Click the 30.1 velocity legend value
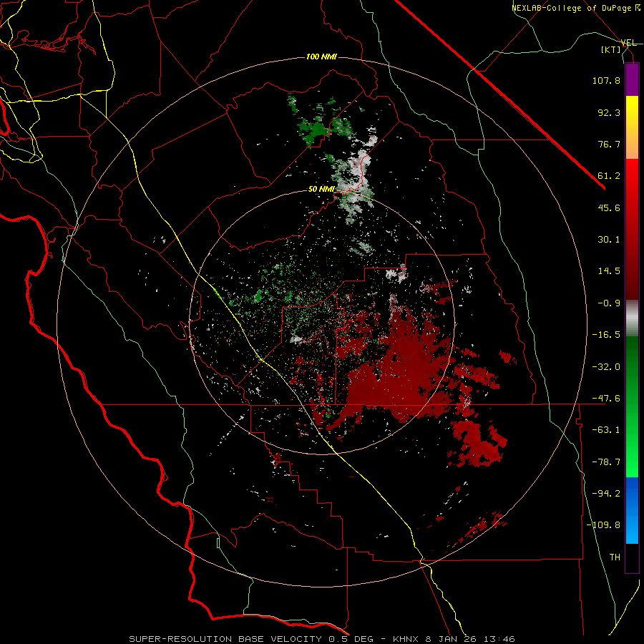The width and height of the screenshot is (644, 644). [x=609, y=240]
